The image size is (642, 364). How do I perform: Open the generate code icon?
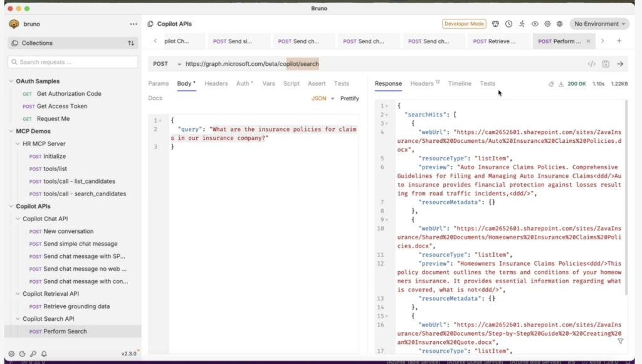(591, 64)
